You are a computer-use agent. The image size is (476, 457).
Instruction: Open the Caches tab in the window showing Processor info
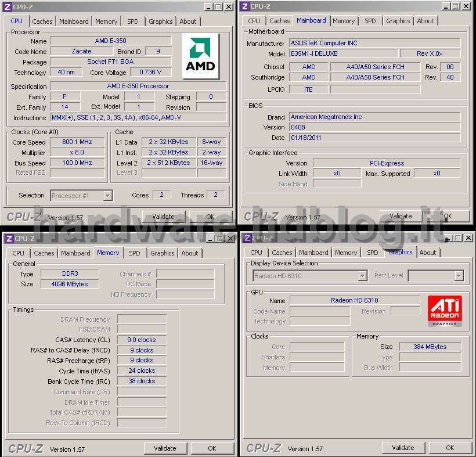click(42, 21)
